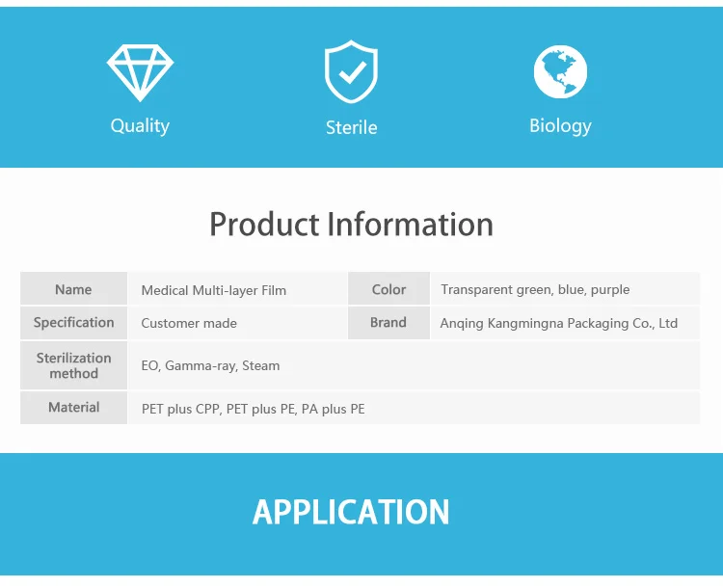The width and height of the screenshot is (723, 588).
Task: Click EO, Gamma-ray, Steam value cell
Action: coord(415,365)
